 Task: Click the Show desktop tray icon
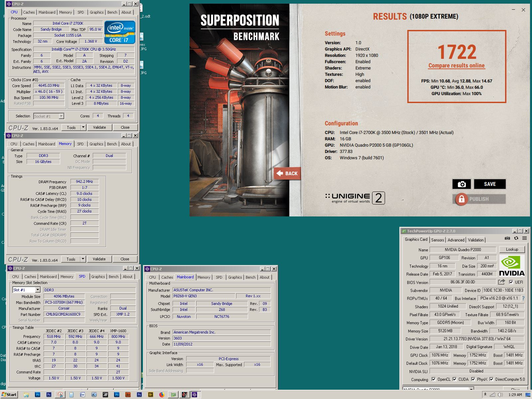coord(528,395)
